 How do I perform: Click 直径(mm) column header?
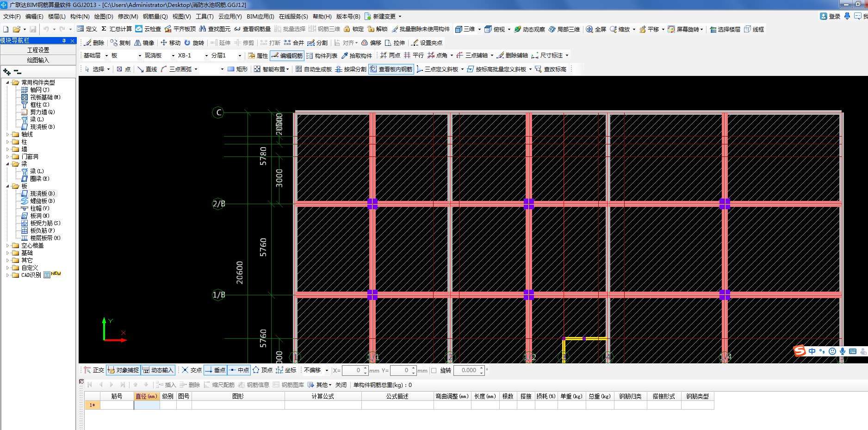pos(147,396)
